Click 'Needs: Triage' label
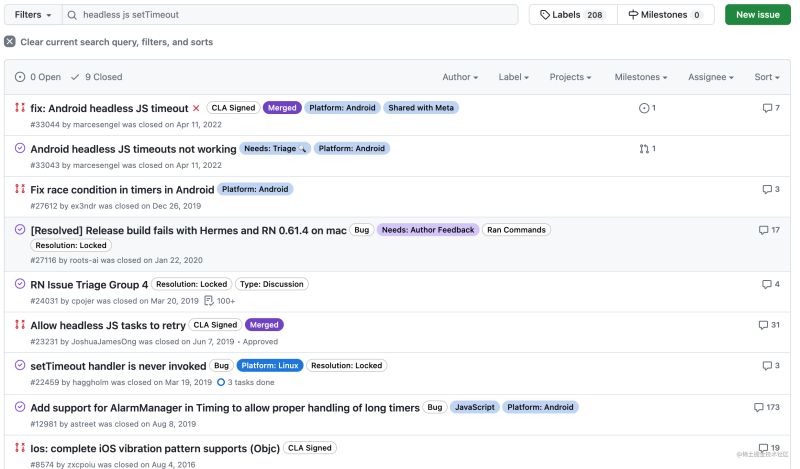 [274, 149]
